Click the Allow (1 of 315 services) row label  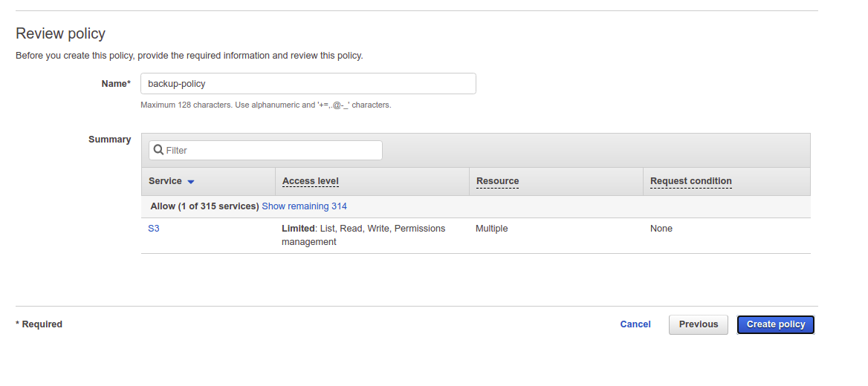[x=204, y=206]
